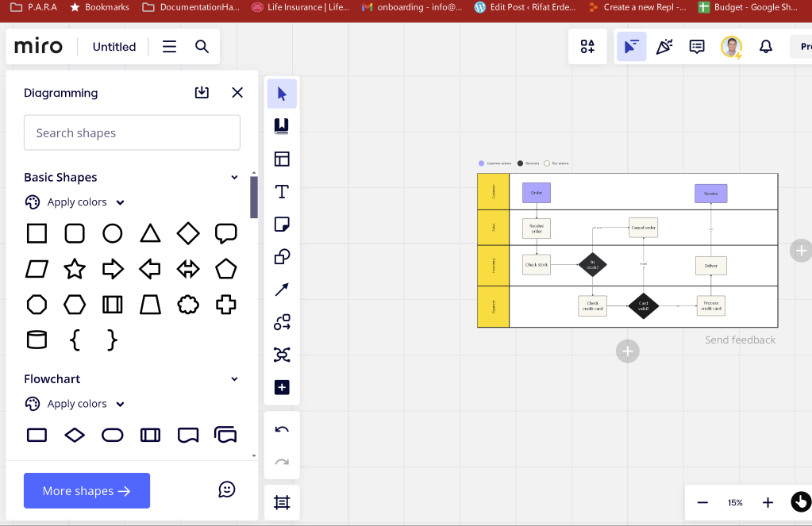Pick the cloud shape
The height and width of the screenshot is (526, 812).
click(x=188, y=305)
